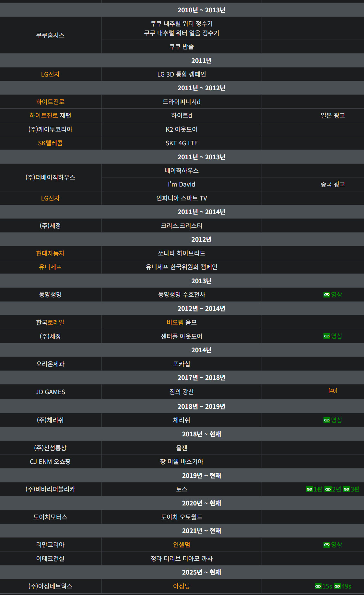Viewport: 364px width, 595px height.
Task: Open the SK텔레콤 link
Action: pos(50,143)
